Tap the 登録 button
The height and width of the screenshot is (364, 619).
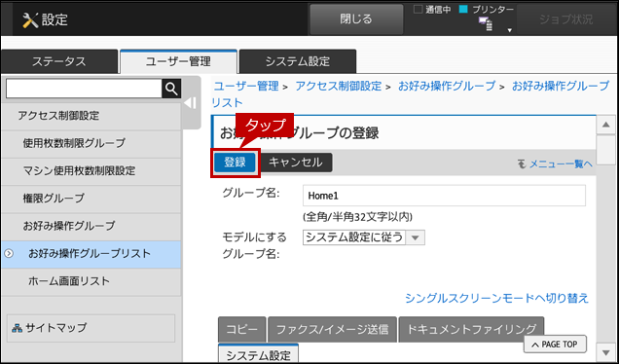(235, 163)
